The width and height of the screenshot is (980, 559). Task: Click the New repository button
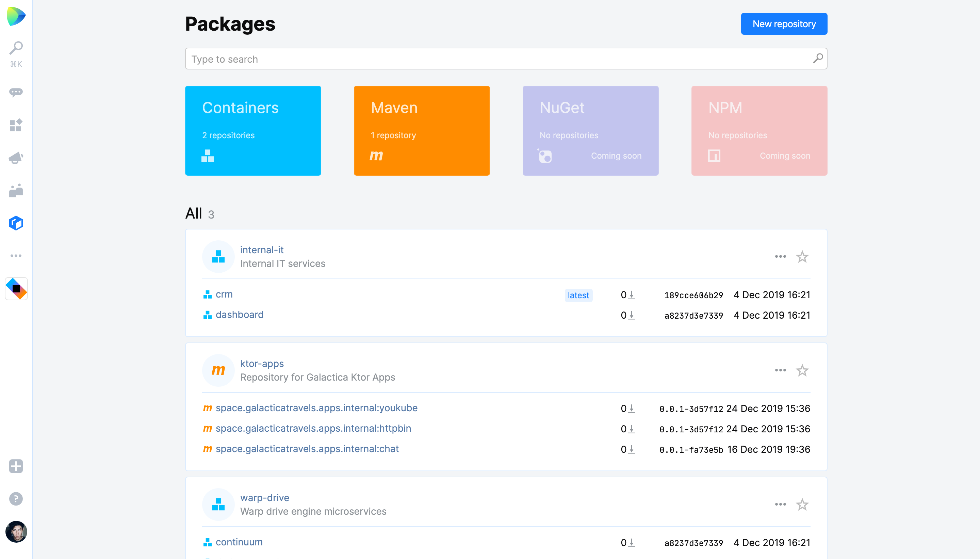(x=784, y=24)
